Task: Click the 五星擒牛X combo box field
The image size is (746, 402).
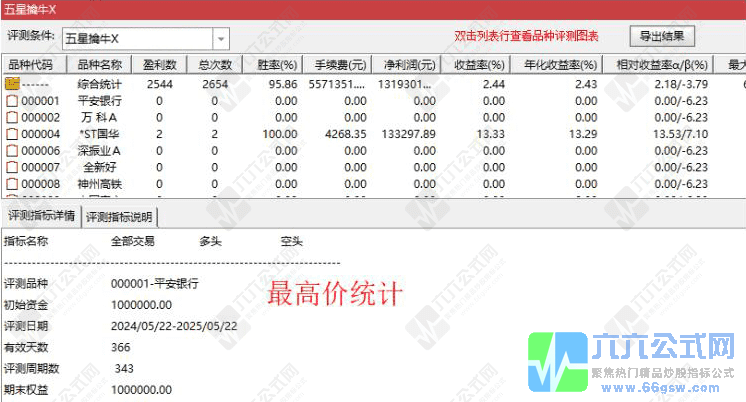Action: 136,38
